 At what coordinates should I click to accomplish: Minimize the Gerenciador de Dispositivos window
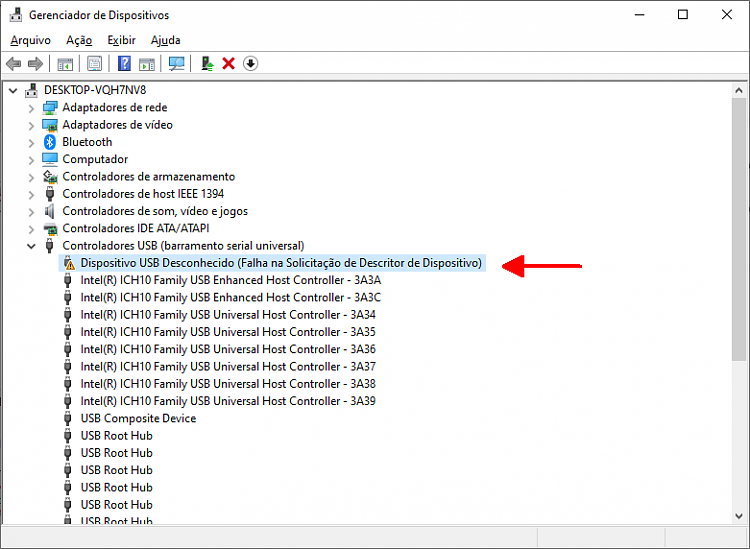pos(640,15)
